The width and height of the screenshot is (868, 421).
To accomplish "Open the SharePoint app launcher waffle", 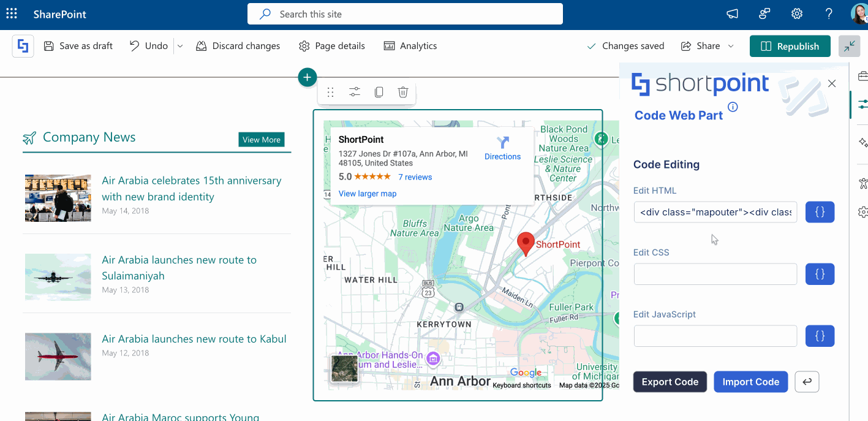I will click(12, 13).
